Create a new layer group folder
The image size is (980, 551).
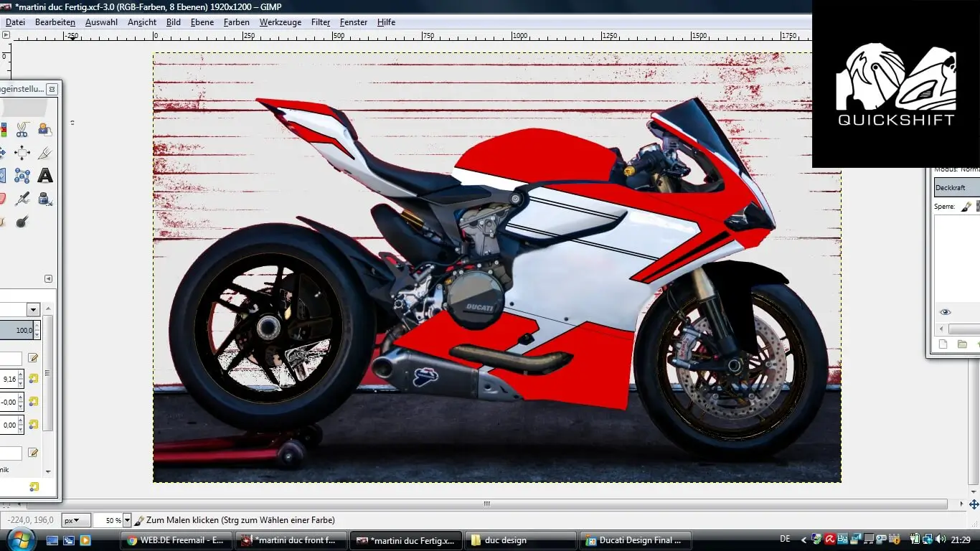[x=962, y=344]
